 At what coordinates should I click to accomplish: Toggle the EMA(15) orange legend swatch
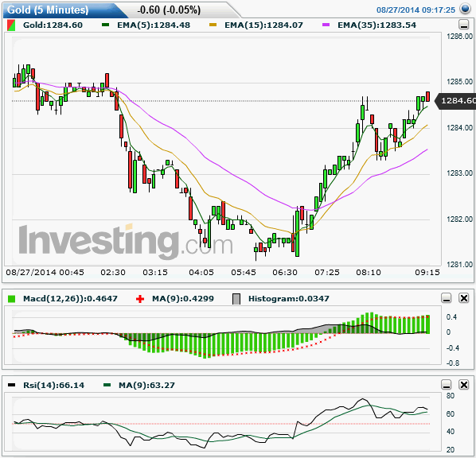(213, 25)
